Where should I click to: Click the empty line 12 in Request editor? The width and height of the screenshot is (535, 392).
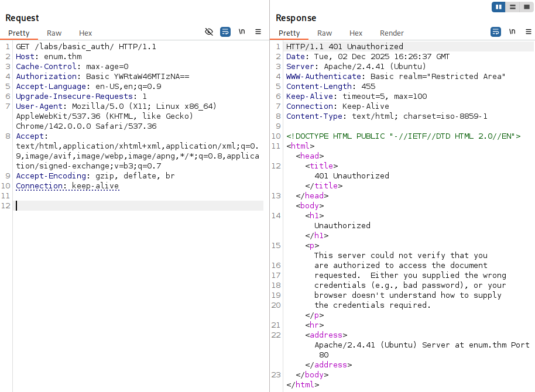point(139,206)
